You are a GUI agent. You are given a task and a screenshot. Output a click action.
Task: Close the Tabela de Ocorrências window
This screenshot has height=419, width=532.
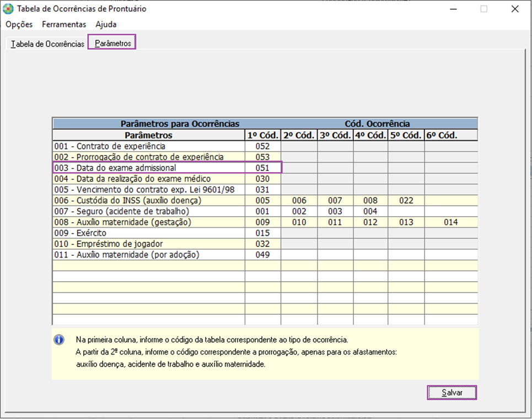click(x=515, y=9)
